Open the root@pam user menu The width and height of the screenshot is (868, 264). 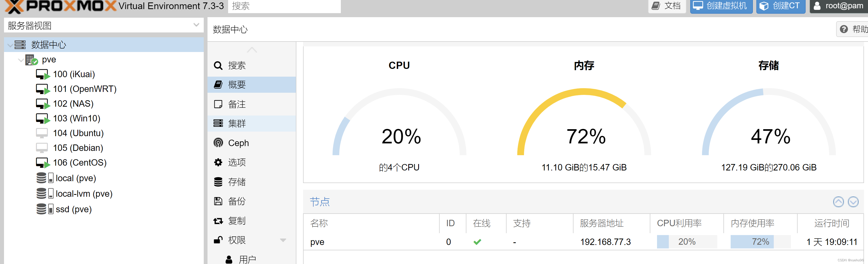(839, 6)
